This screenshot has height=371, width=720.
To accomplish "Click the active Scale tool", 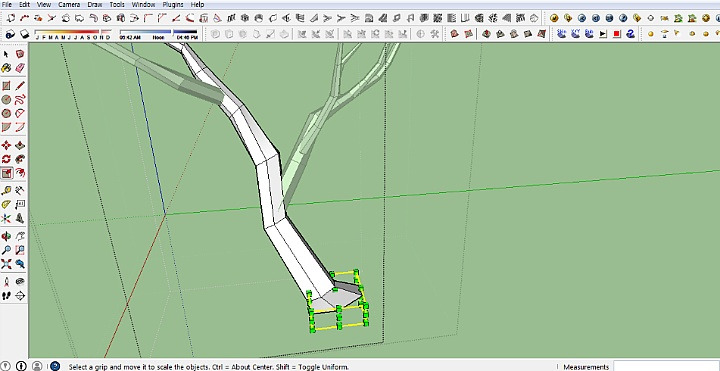I will [x=6, y=173].
